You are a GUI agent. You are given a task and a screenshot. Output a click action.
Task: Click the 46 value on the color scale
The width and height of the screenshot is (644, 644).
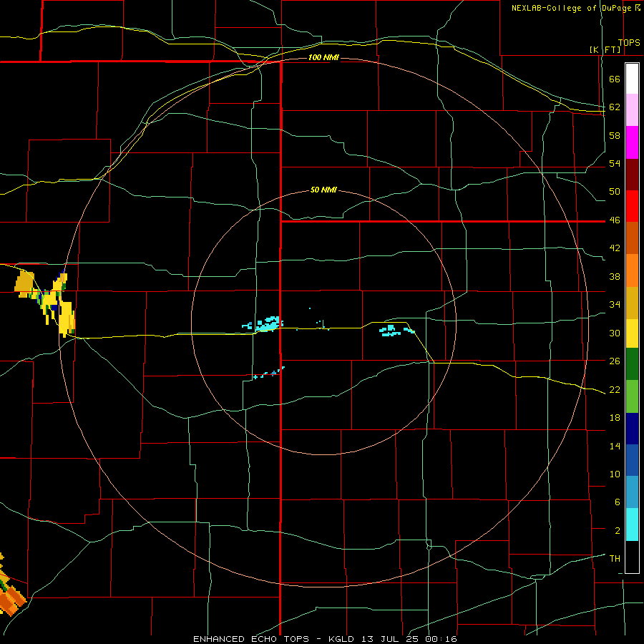[615, 220]
